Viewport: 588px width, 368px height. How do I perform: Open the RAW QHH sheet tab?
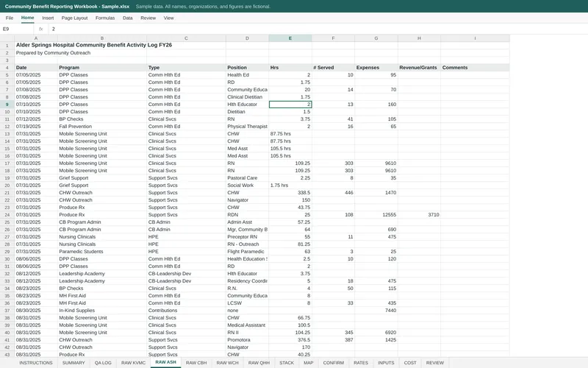pos(259,363)
